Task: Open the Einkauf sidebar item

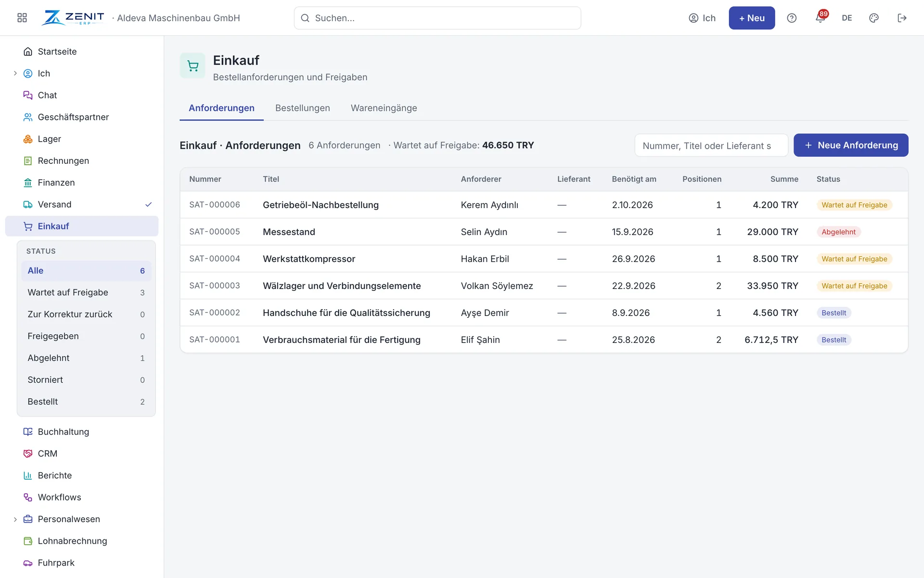Action: [x=82, y=226]
